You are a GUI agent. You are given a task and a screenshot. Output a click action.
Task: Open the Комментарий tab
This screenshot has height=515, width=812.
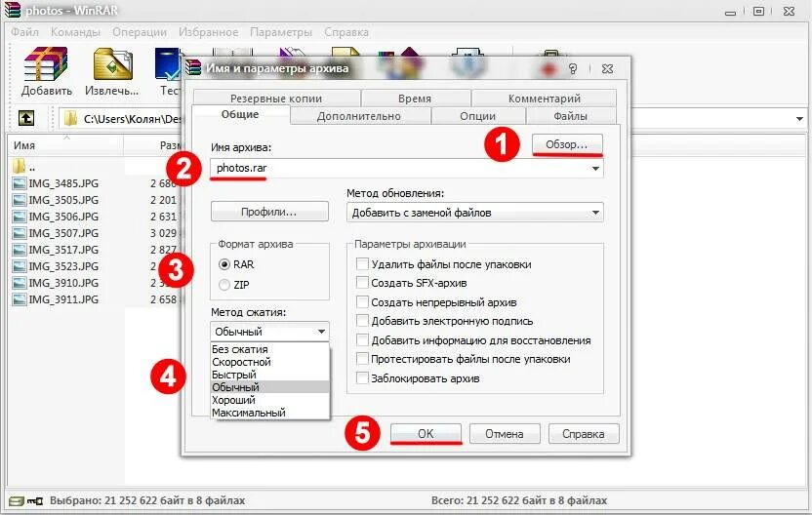(545, 98)
